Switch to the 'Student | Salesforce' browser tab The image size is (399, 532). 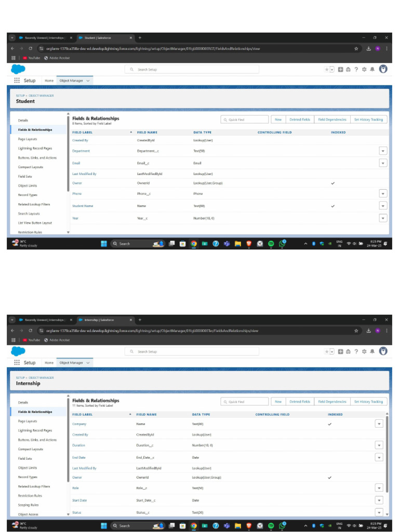coord(103,38)
